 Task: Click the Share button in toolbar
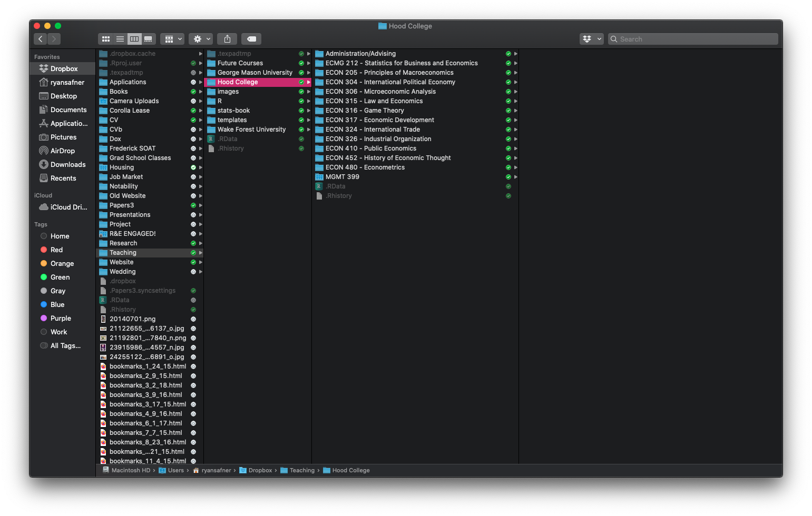coord(227,39)
